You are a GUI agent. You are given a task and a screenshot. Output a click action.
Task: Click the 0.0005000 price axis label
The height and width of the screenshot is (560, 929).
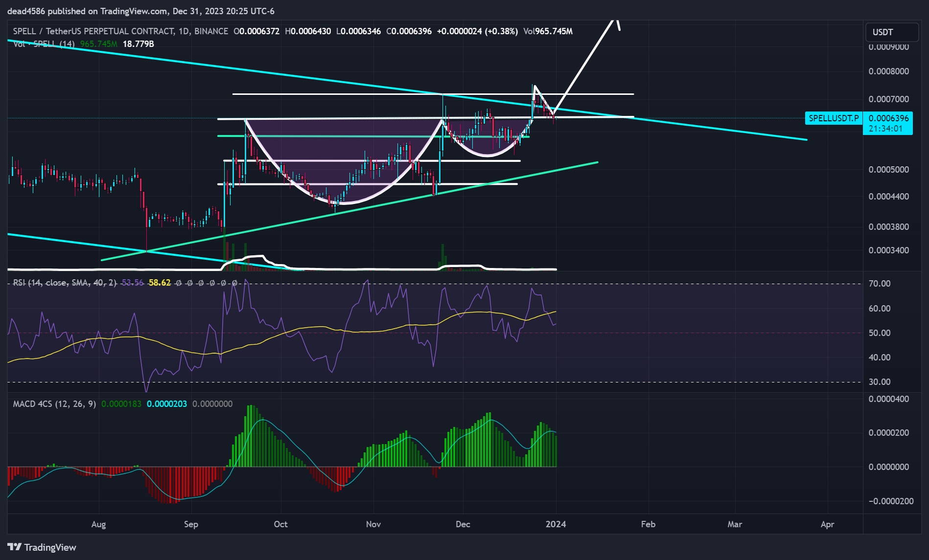tap(888, 170)
